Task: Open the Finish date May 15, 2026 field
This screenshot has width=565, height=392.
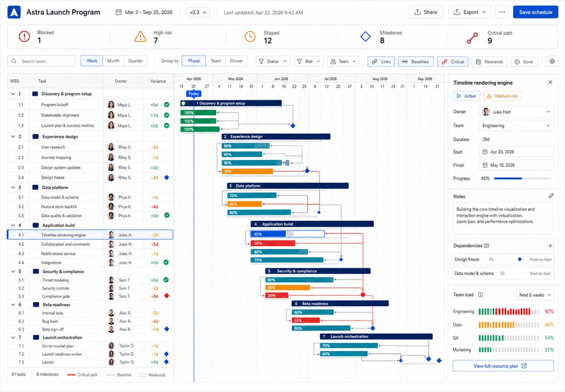Action: pos(517,165)
